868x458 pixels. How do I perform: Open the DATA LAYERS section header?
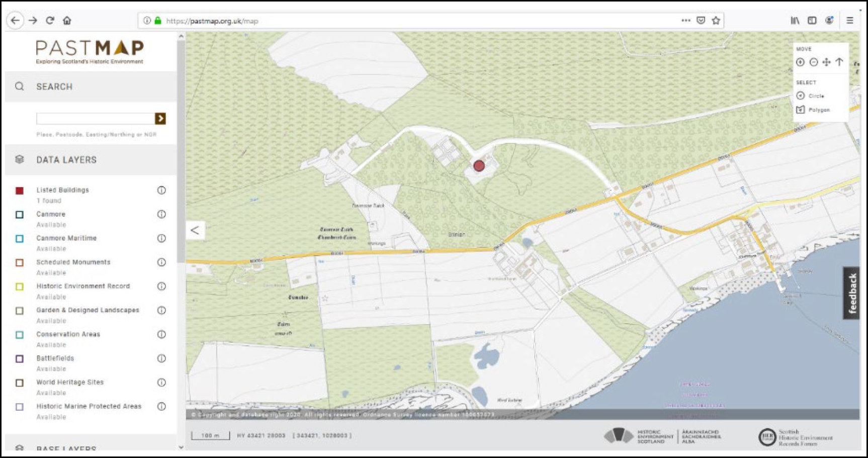[x=66, y=160]
